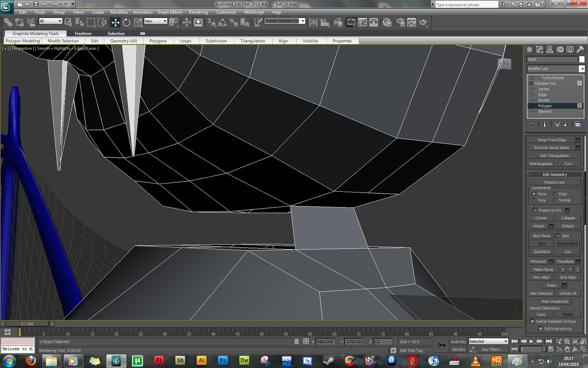Open the Hierarchy command panel tab
The width and height of the screenshot is (588, 368).
(x=550, y=49)
